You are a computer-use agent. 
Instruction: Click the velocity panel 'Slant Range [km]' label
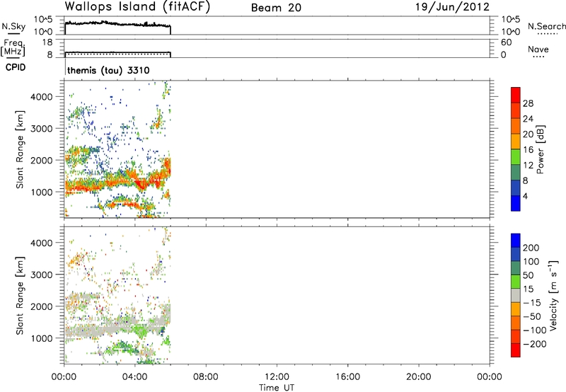click(20, 296)
